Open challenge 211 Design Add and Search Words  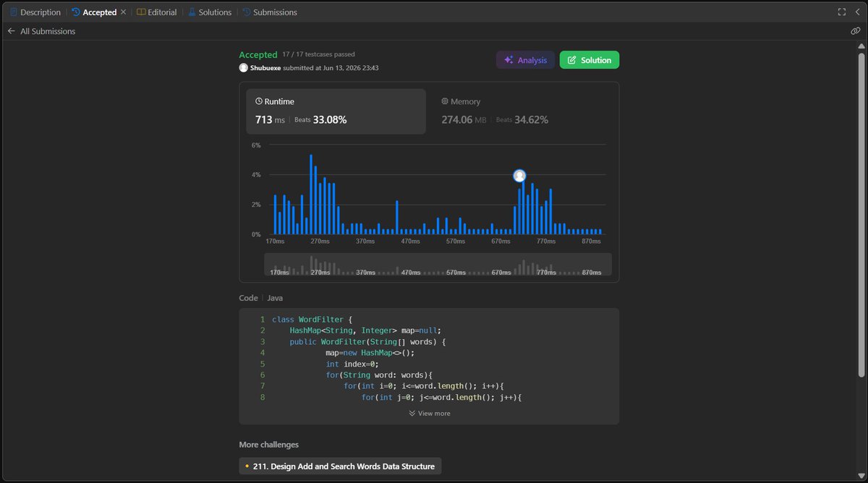(340, 466)
